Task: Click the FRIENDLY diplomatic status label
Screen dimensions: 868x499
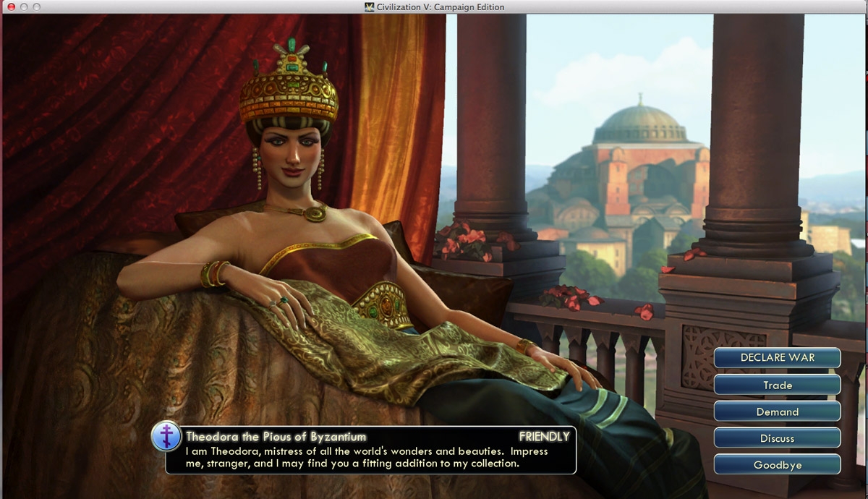Action: (x=544, y=436)
